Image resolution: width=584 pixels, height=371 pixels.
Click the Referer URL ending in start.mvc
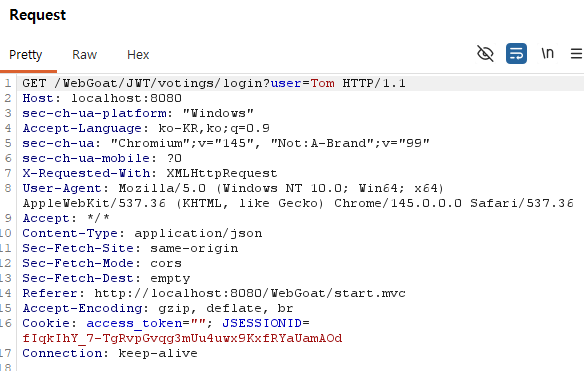click(x=250, y=293)
